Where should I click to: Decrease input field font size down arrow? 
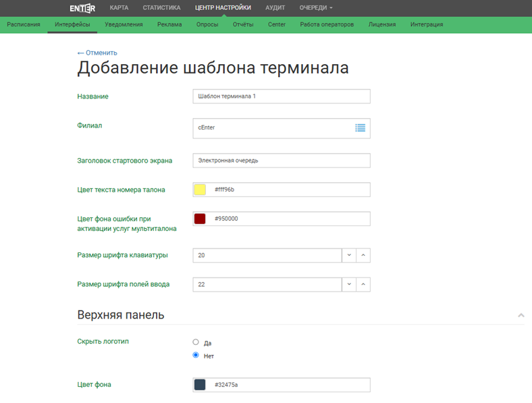pos(349,285)
